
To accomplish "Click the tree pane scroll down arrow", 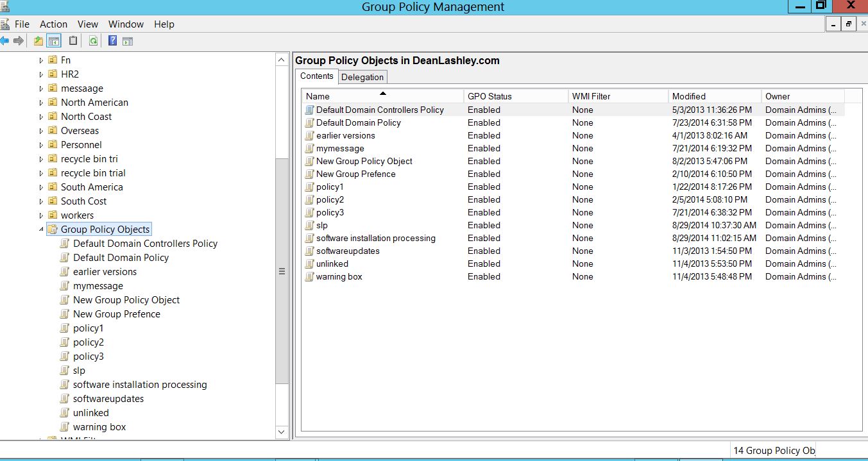I will tap(282, 432).
